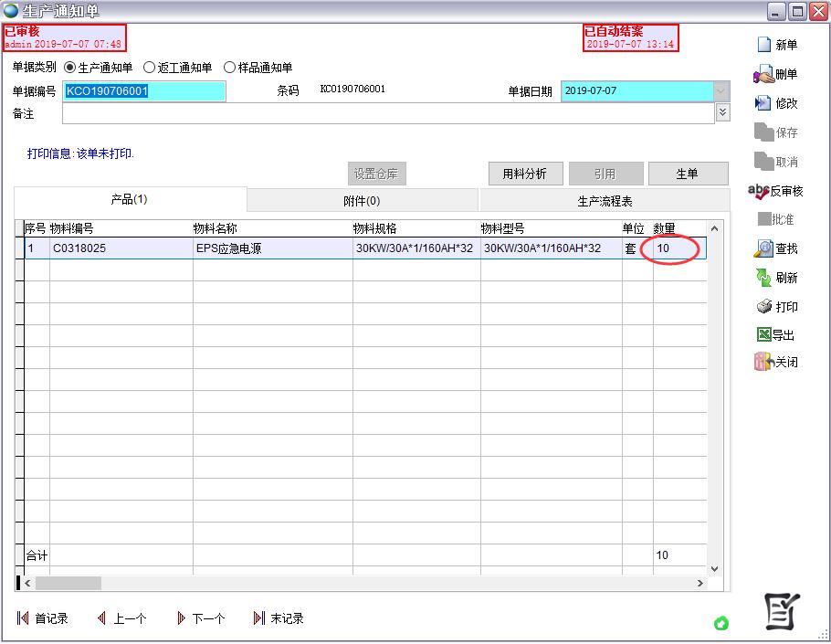
Task: Switch to the 附件(0) tab
Action: pyautogui.click(x=362, y=201)
